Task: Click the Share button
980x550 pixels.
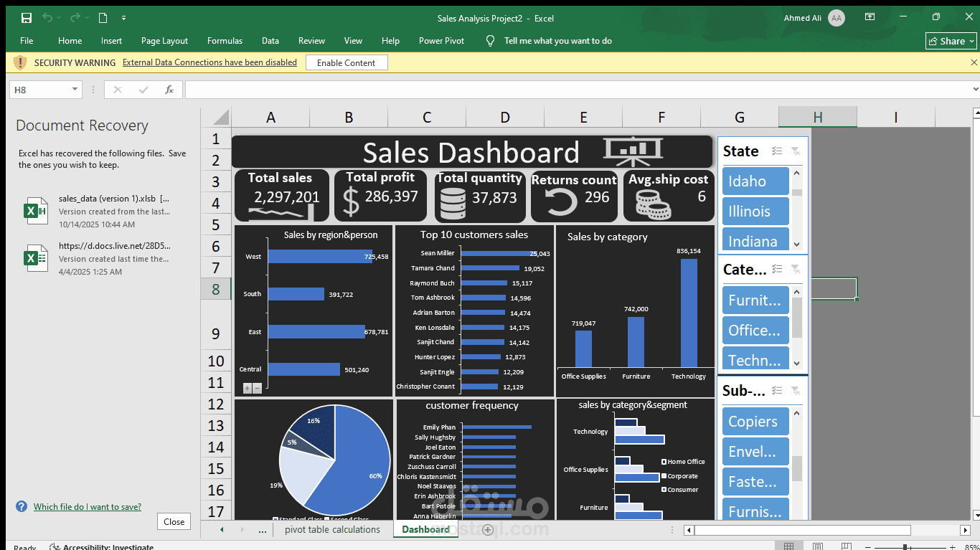Action: click(x=951, y=41)
